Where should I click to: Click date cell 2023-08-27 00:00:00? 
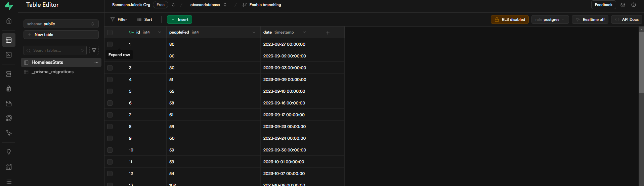[x=286, y=44]
